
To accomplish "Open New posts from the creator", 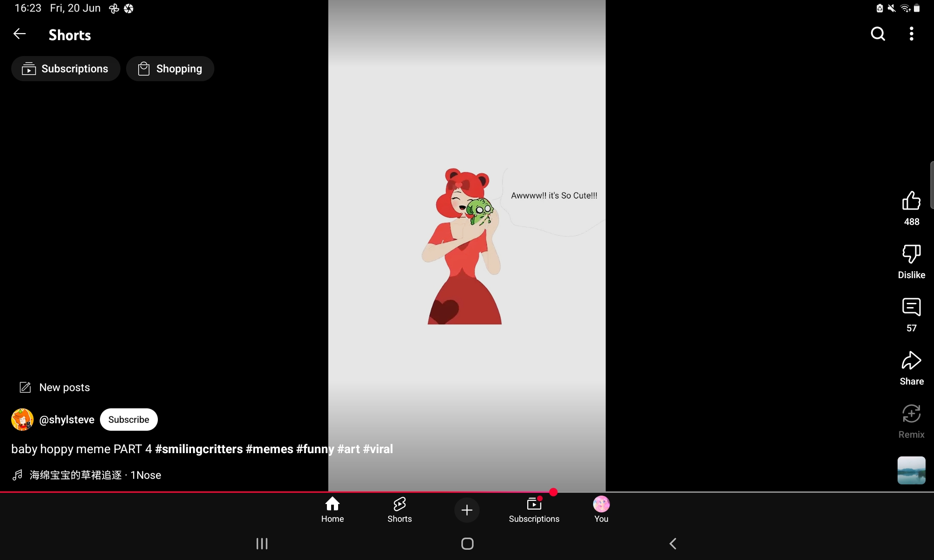I will pos(55,387).
